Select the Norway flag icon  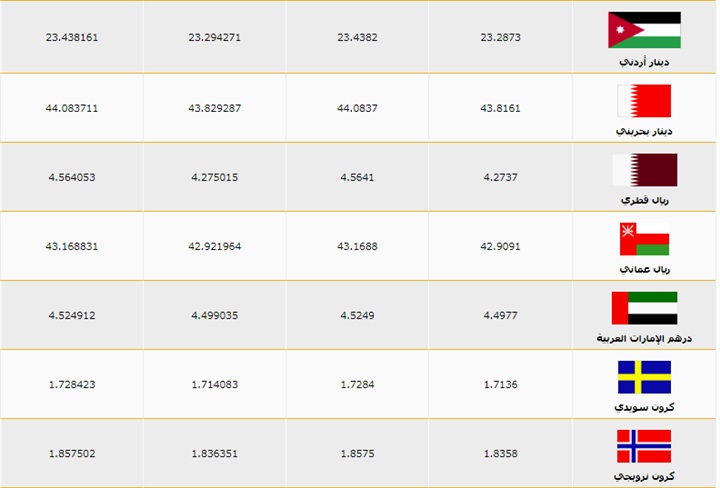pos(644,446)
